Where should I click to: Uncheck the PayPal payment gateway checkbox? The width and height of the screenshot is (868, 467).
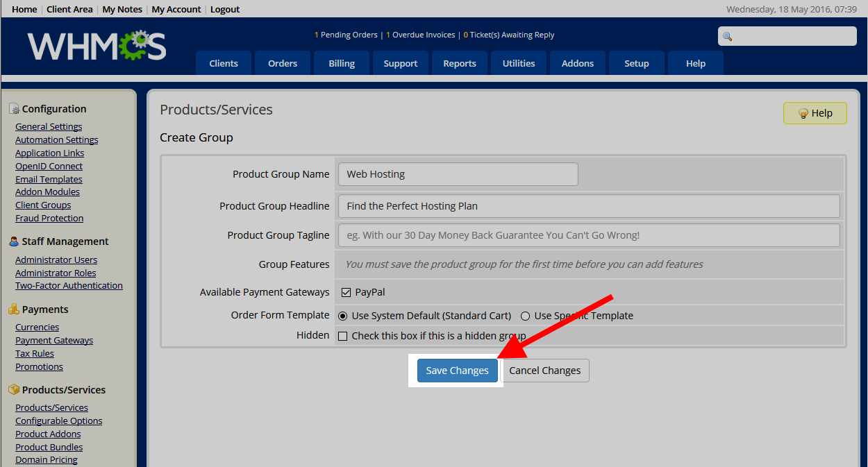346,293
